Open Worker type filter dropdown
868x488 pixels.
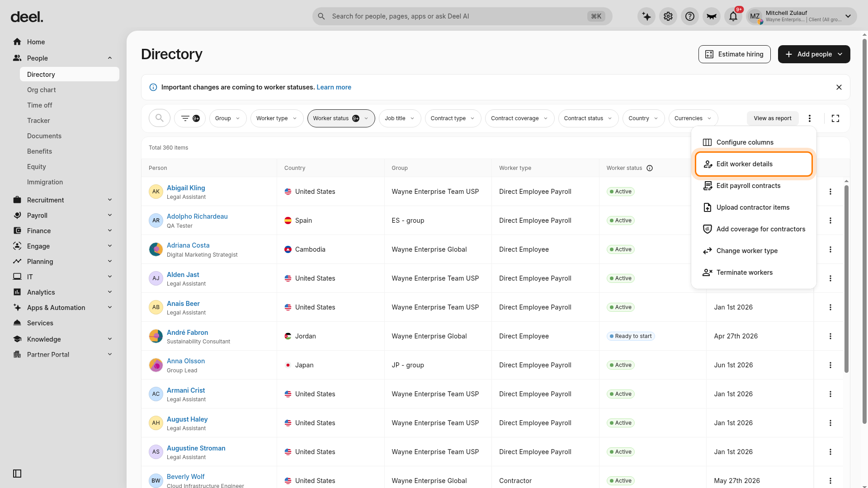[277, 118]
